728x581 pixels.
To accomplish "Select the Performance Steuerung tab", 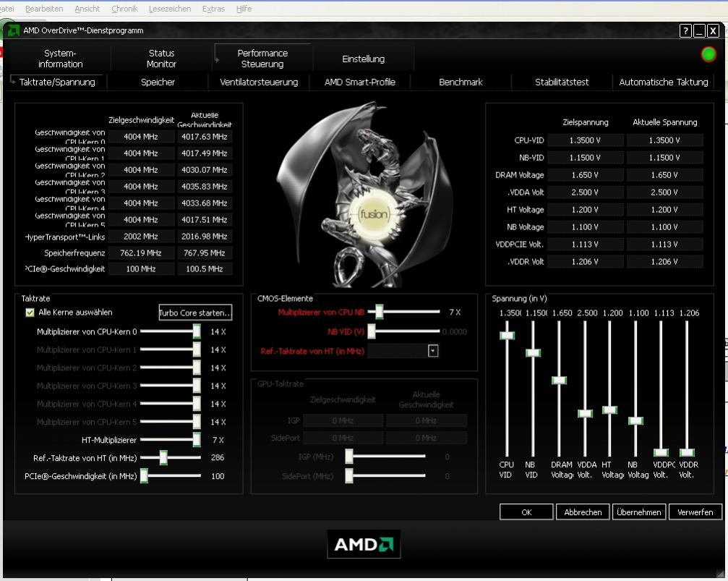I will 262,59.
